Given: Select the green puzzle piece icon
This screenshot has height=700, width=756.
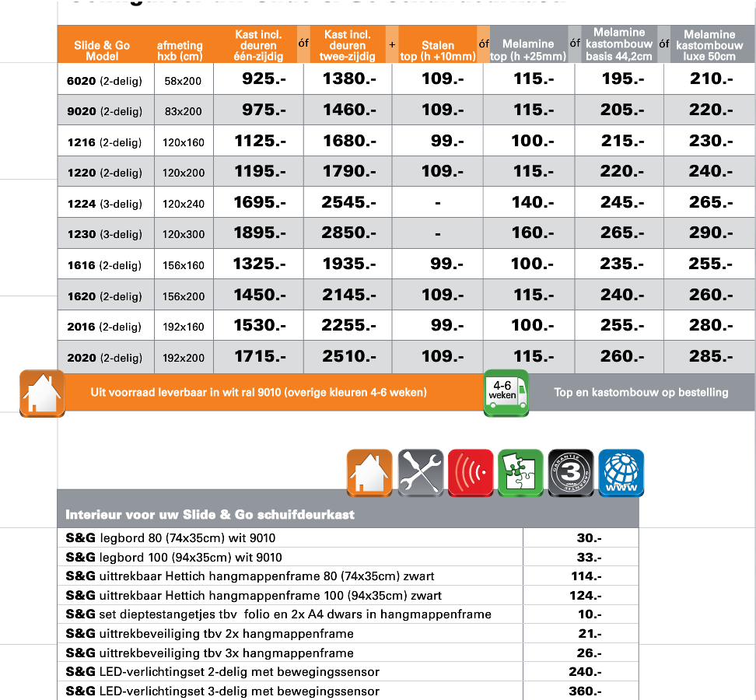Looking at the screenshot, I should (x=520, y=472).
